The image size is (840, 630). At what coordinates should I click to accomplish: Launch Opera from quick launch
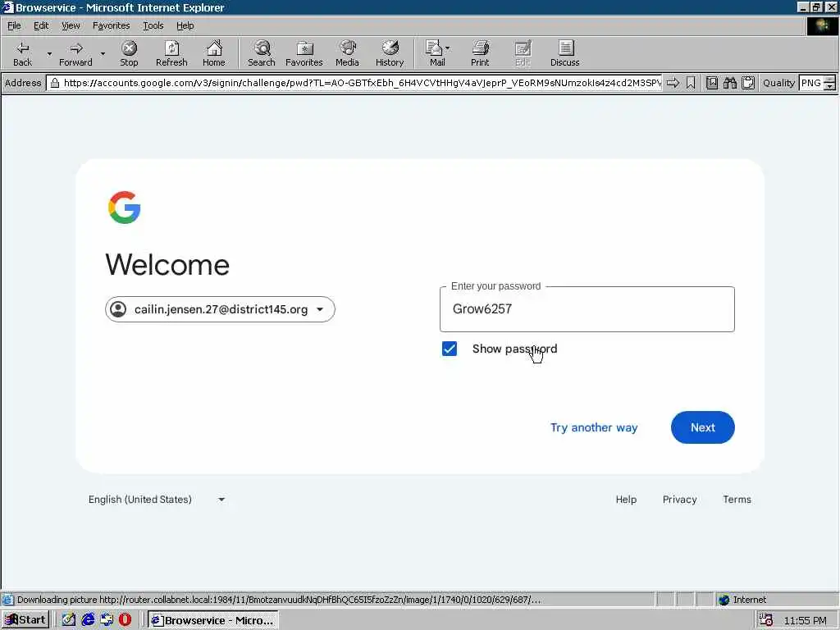(x=125, y=620)
